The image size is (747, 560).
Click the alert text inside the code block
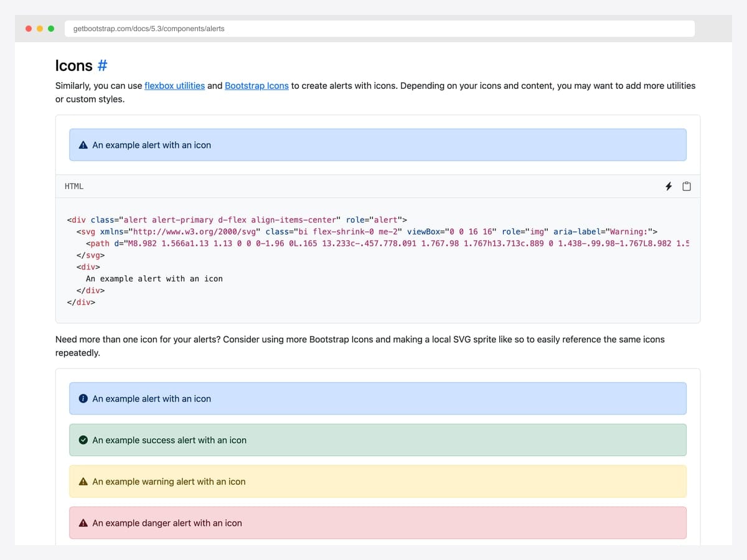[154, 279]
